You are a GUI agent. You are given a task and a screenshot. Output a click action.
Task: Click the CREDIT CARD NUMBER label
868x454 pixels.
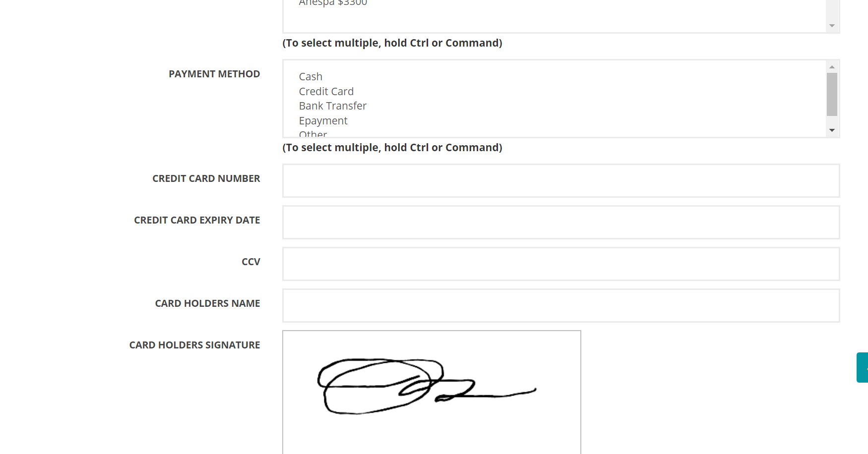pyautogui.click(x=206, y=178)
